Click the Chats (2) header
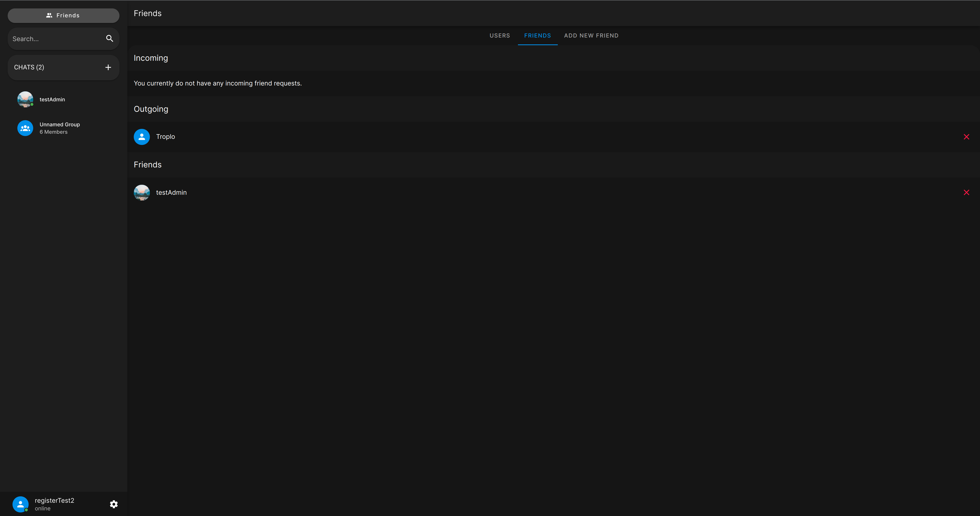 (x=29, y=67)
